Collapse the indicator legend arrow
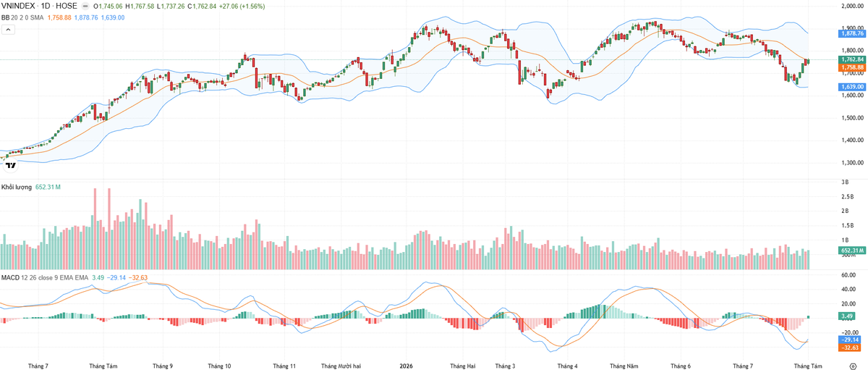 coord(8,30)
